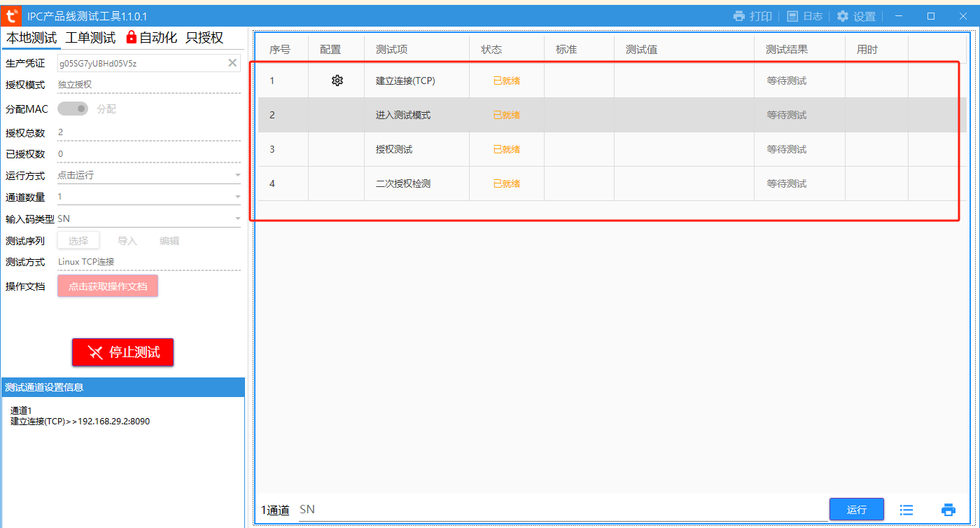Select the 授权测试 row

(612, 149)
